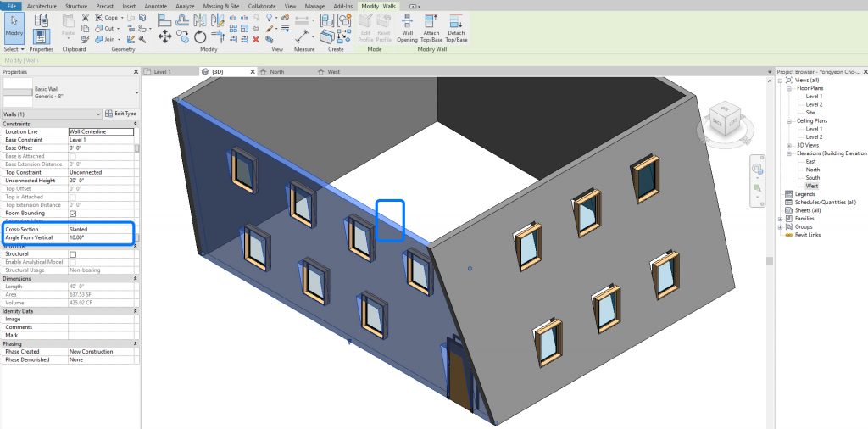The height and width of the screenshot is (429, 868).
Task: Click the Angle From Vertical value
Action: pyautogui.click(x=102, y=237)
